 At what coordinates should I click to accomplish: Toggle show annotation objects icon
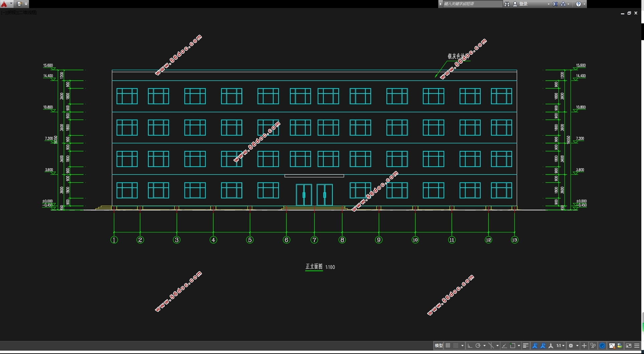click(535, 346)
